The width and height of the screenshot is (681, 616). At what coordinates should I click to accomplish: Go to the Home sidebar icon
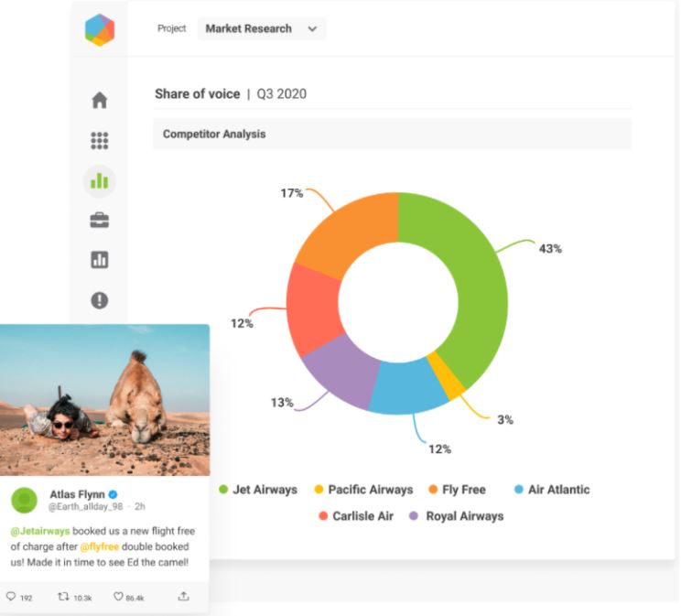tap(100, 101)
